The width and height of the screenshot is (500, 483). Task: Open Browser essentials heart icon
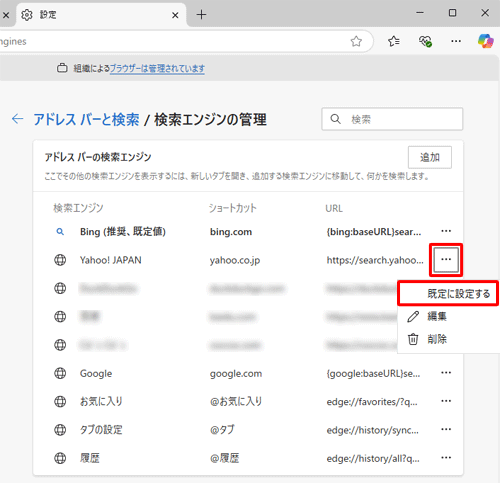click(425, 41)
